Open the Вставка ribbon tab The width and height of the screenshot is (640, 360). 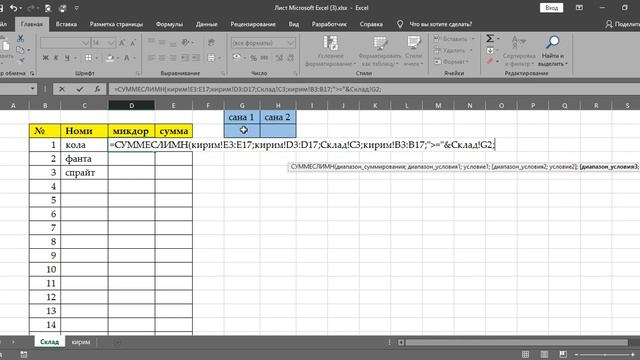tap(66, 24)
